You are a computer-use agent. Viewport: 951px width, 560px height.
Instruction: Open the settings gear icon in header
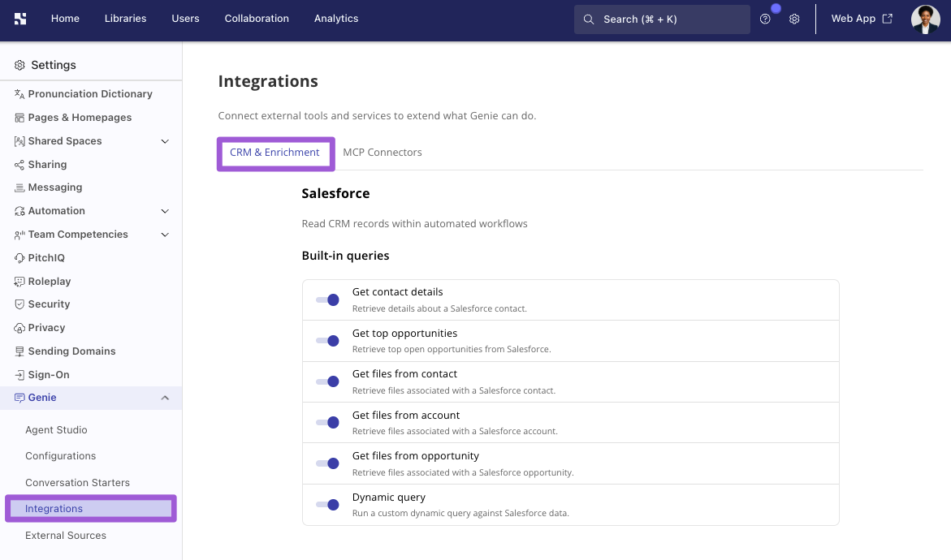(x=794, y=19)
